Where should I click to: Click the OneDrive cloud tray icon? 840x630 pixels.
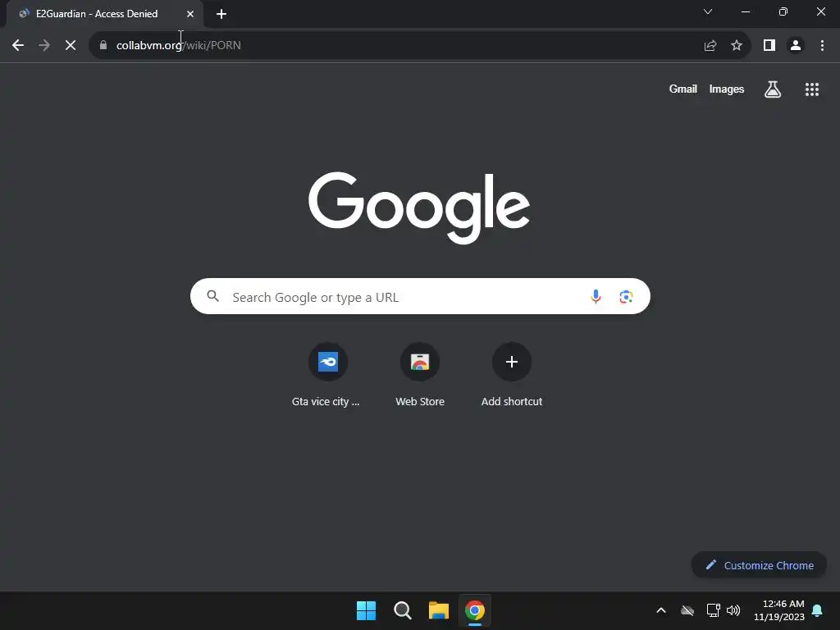687,610
